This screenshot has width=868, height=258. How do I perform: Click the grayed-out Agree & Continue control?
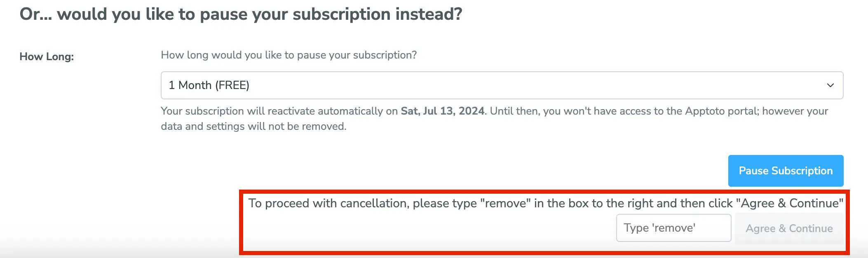coord(789,228)
